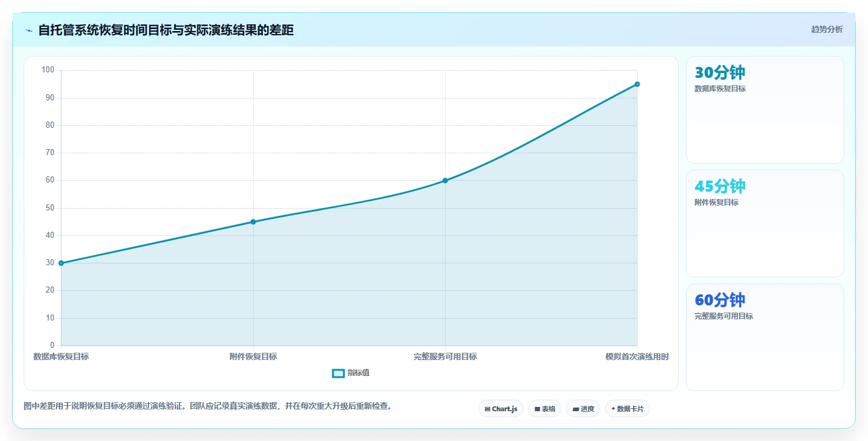Screen dimensions: 868x441
Task: Click the 完整服务可用目标 card caption
Action: (724, 316)
